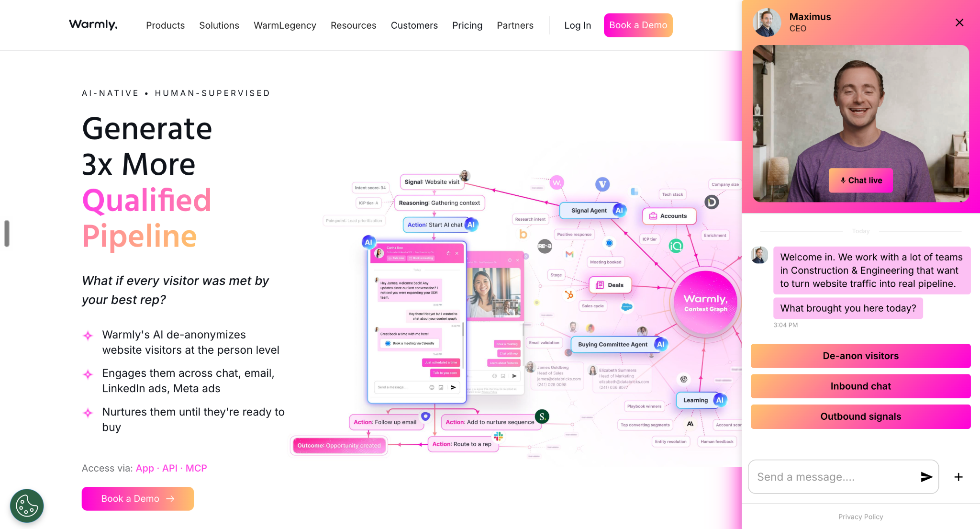Click the Outcome: Opportunity created label
The width and height of the screenshot is (980, 529).
pyautogui.click(x=339, y=445)
